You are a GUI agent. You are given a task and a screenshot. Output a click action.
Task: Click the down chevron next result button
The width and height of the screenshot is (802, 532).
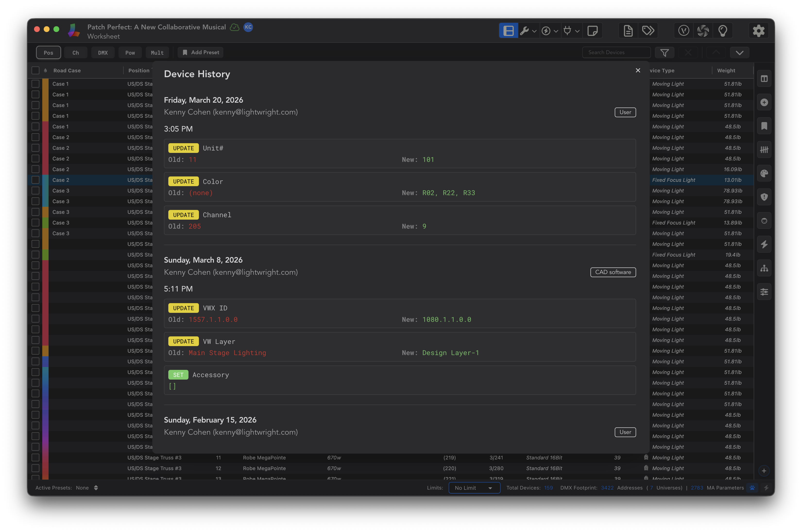click(x=740, y=53)
